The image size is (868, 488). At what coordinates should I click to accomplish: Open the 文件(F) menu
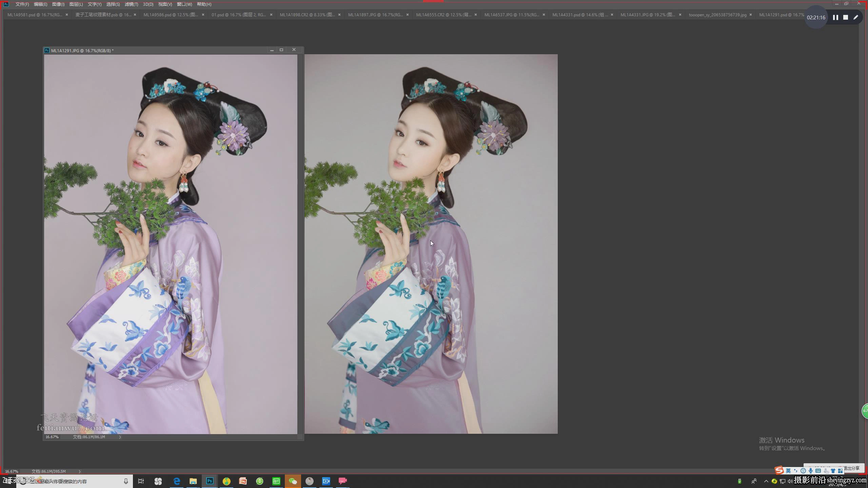tap(22, 4)
